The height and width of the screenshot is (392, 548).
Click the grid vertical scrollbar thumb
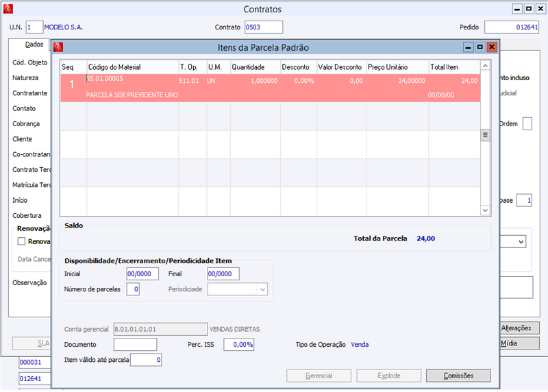[485, 135]
